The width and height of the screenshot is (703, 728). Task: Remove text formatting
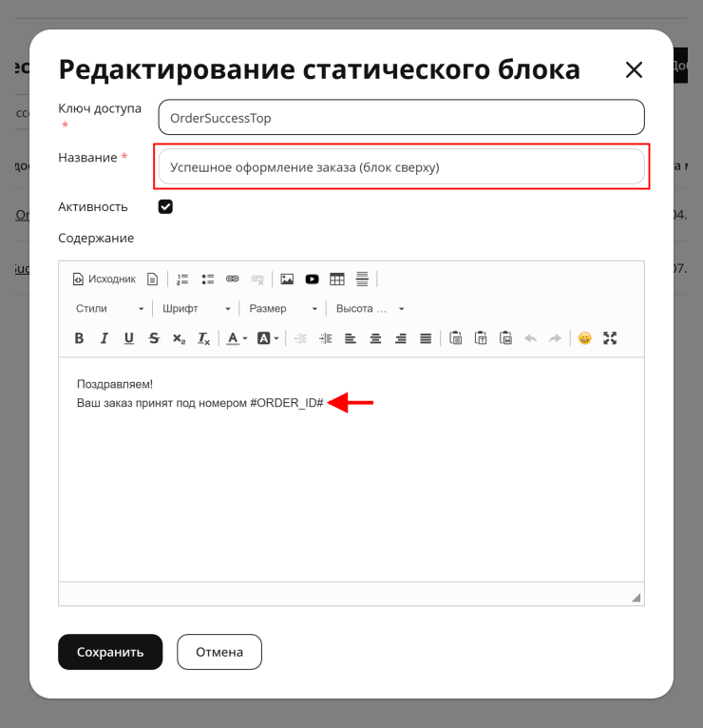pos(204,338)
